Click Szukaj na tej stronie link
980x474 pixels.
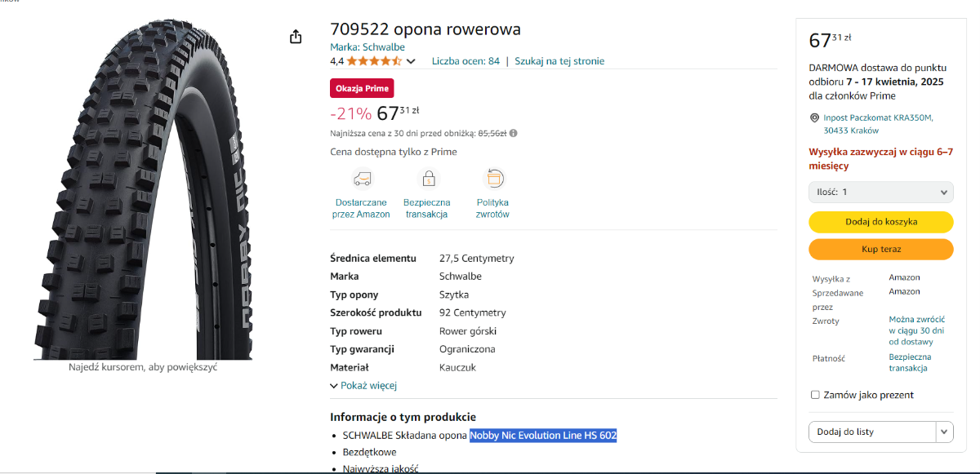(x=559, y=61)
